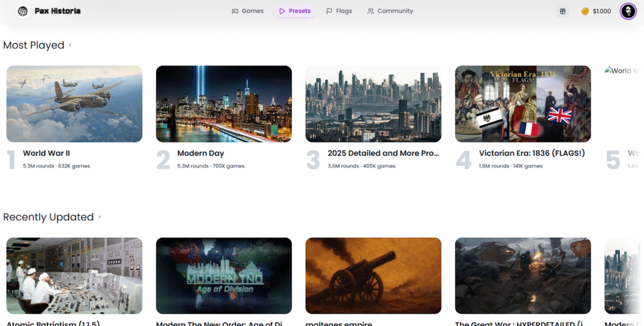This screenshot has width=644, height=326.
Task: Click the Pax Historia title text
Action: click(57, 11)
